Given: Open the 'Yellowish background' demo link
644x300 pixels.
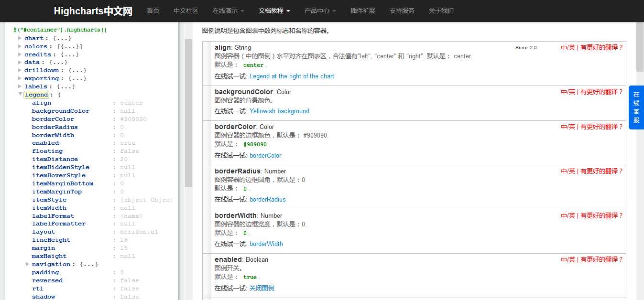Looking at the screenshot, I should (x=279, y=111).
